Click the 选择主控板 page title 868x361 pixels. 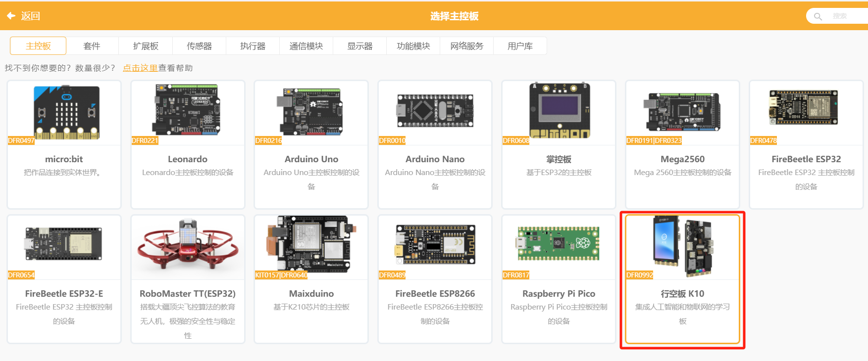pyautogui.click(x=454, y=16)
